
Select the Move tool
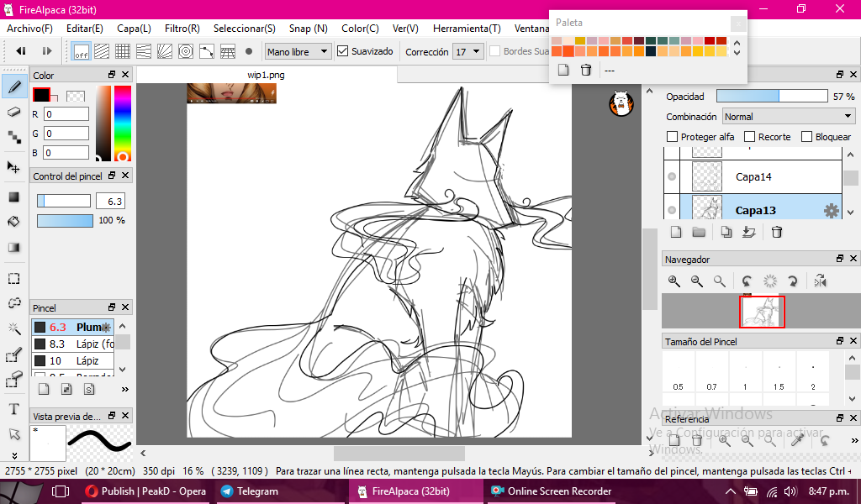(14, 166)
